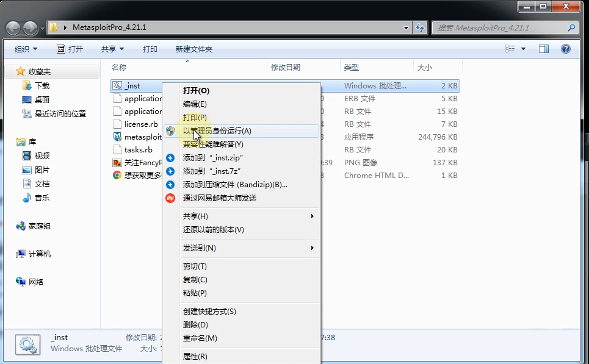Toggle the preview pane icon
589x364 pixels.
click(x=544, y=49)
